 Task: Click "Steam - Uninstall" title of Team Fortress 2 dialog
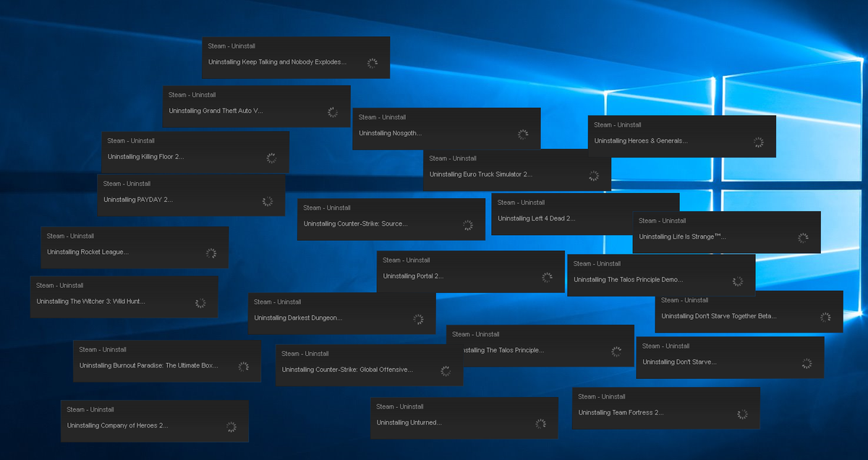click(602, 397)
